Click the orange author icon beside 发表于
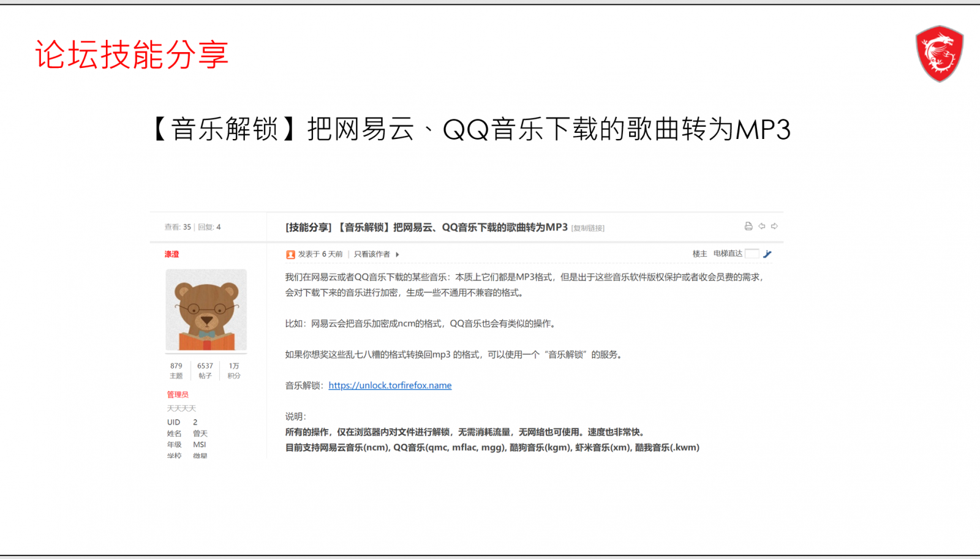Viewport: 980px width, 559px height. point(290,254)
